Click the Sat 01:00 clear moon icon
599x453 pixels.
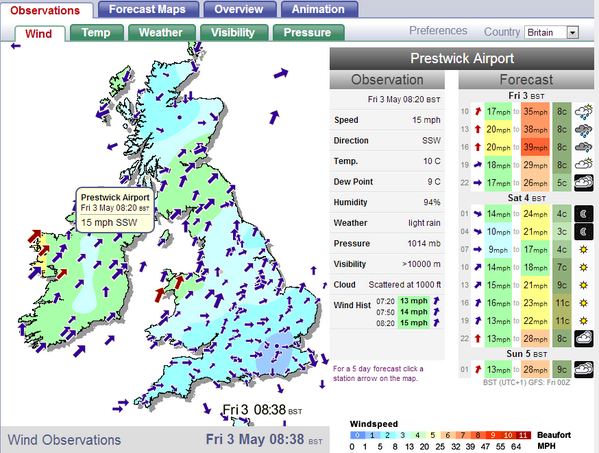pos(583,214)
